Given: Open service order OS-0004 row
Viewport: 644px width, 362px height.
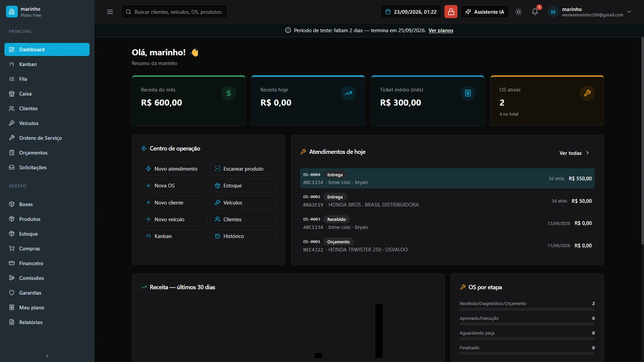Looking at the screenshot, I should pos(447,178).
